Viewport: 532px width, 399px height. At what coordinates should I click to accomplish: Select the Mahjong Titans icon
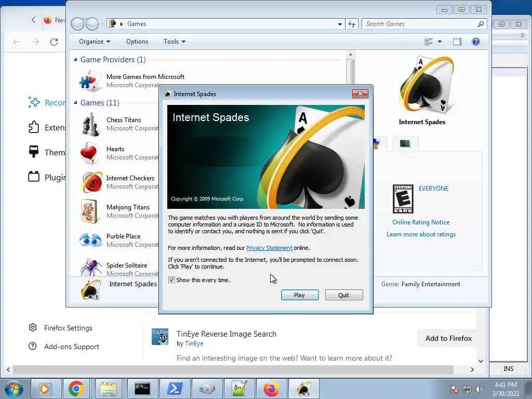[x=89, y=211]
